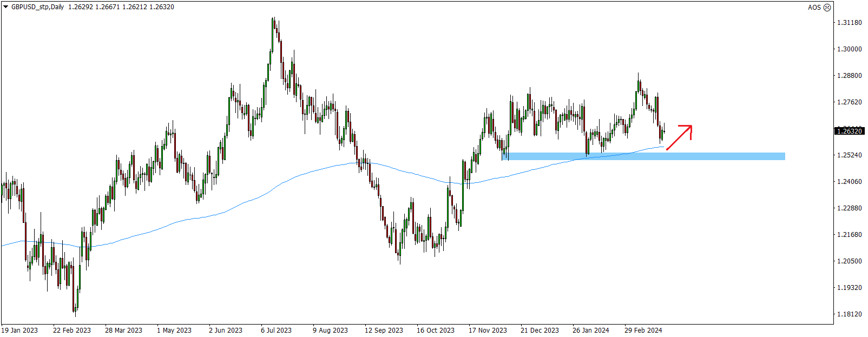Click the GBPUSD_stp,Daily symbol title
The width and height of the screenshot is (868, 337).
coord(37,7)
